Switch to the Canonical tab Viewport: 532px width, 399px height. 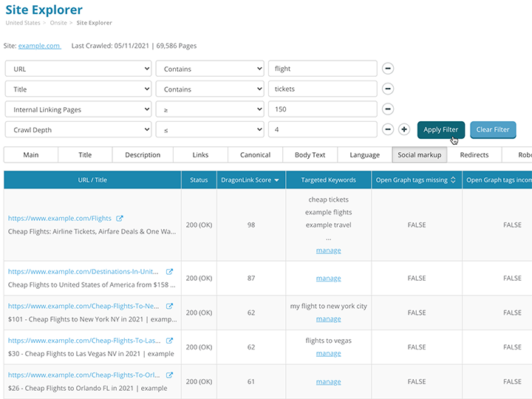(255, 155)
